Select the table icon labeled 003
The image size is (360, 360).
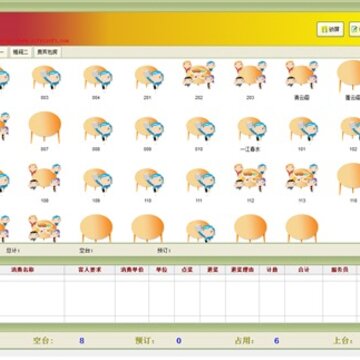(x=46, y=77)
